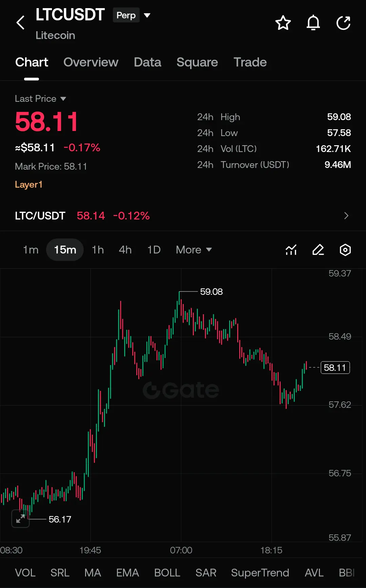Go back using the left arrow
Image resolution: width=366 pixels, height=588 pixels.
pos(21,23)
